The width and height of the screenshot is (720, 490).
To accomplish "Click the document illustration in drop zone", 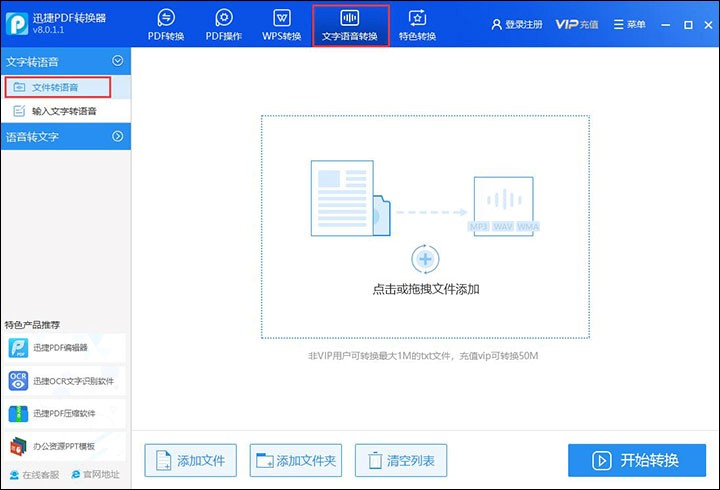I will [350, 198].
